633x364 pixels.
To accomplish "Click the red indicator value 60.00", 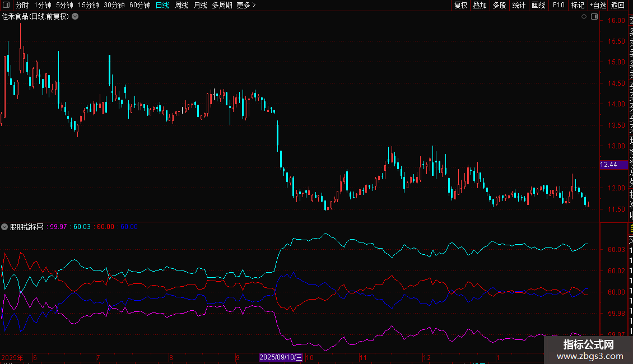I will [x=105, y=227].
